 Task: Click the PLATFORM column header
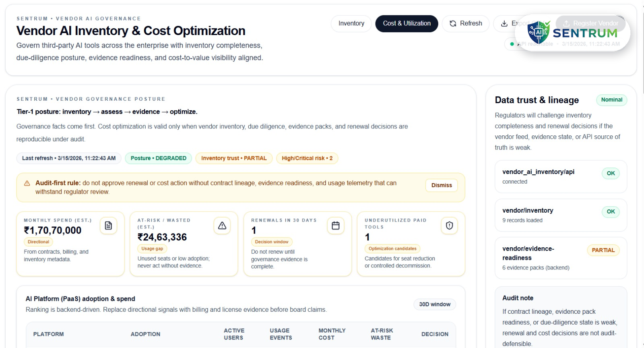click(48, 334)
